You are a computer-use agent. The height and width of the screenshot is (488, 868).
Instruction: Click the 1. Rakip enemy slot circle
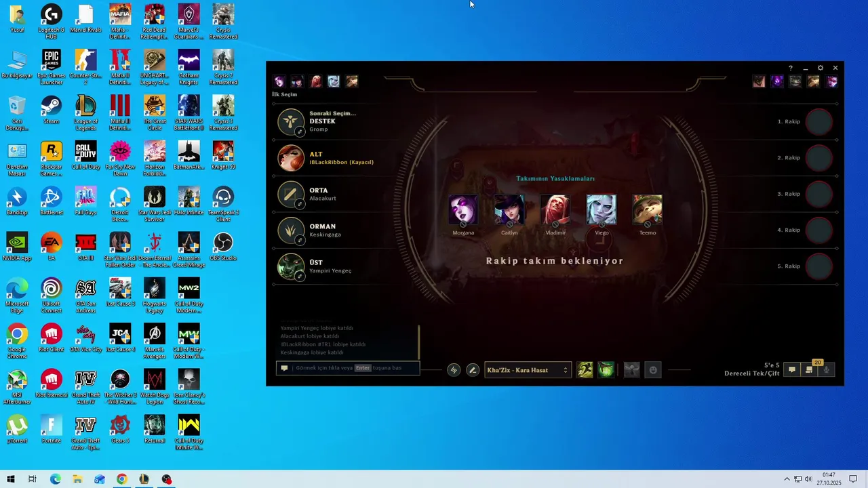coord(819,121)
